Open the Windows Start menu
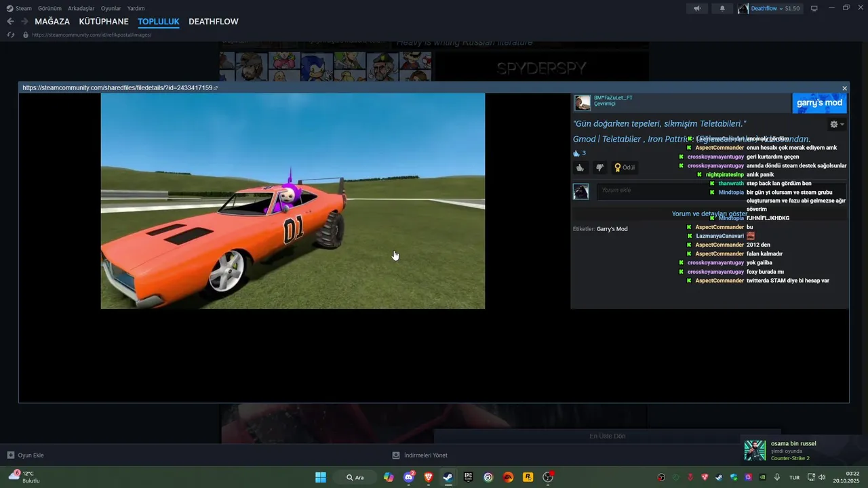This screenshot has width=868, height=488. 321,477
